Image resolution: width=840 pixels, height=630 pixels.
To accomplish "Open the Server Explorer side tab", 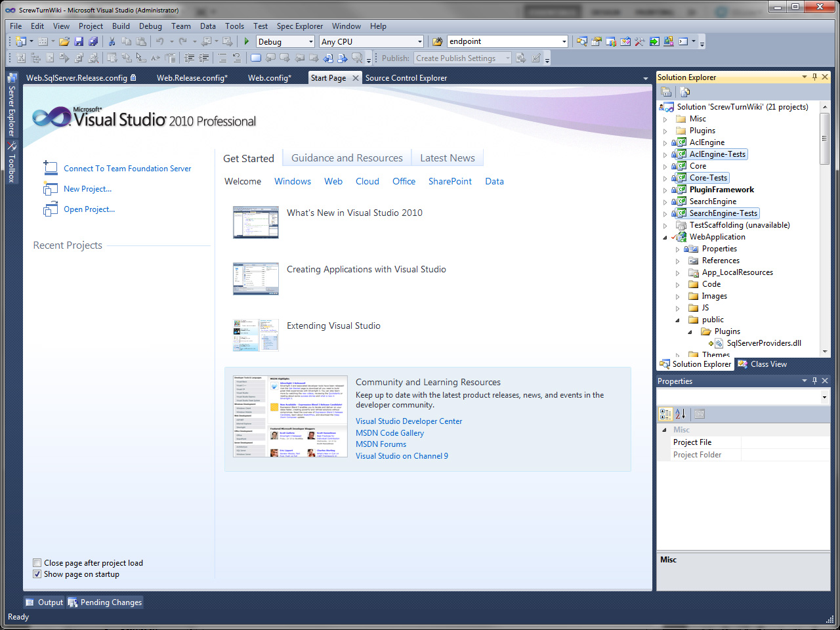I will [11, 104].
